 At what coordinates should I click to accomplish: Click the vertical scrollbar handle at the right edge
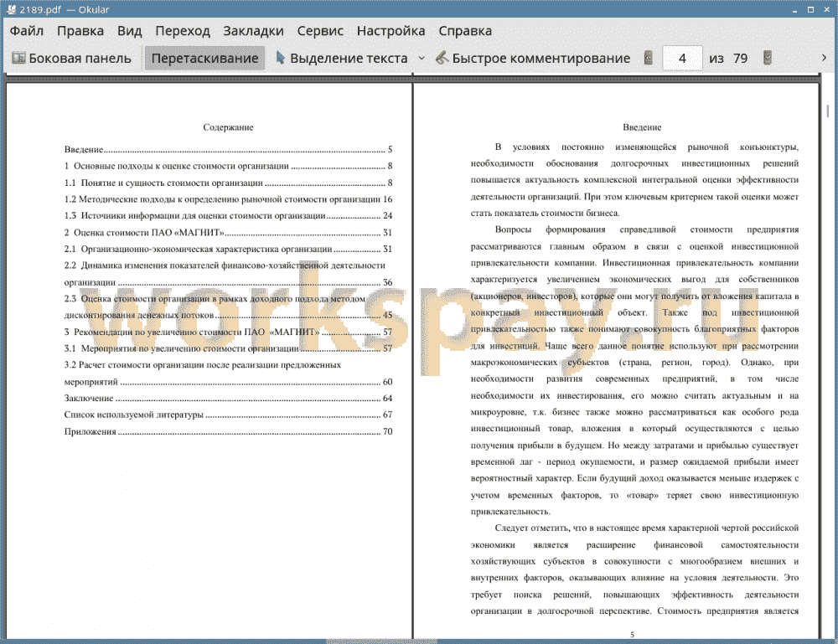pyautogui.click(x=828, y=111)
